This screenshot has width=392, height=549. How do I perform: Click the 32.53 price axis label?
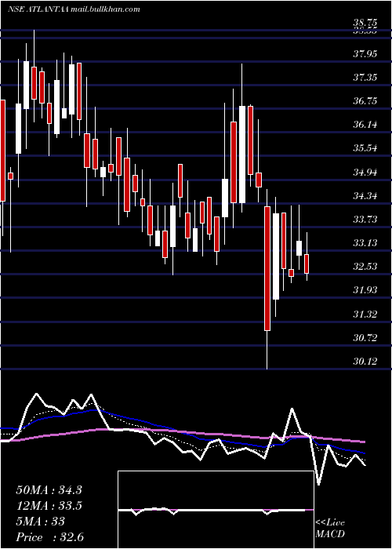(x=365, y=267)
